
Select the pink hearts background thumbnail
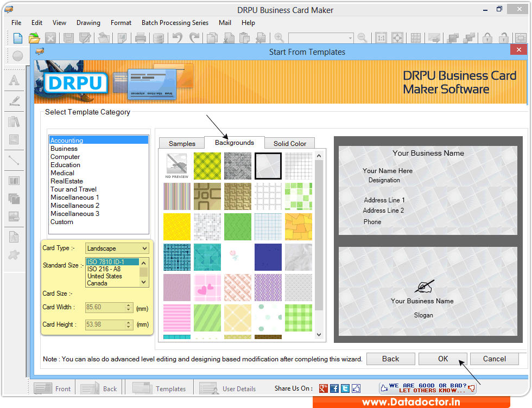click(x=207, y=288)
